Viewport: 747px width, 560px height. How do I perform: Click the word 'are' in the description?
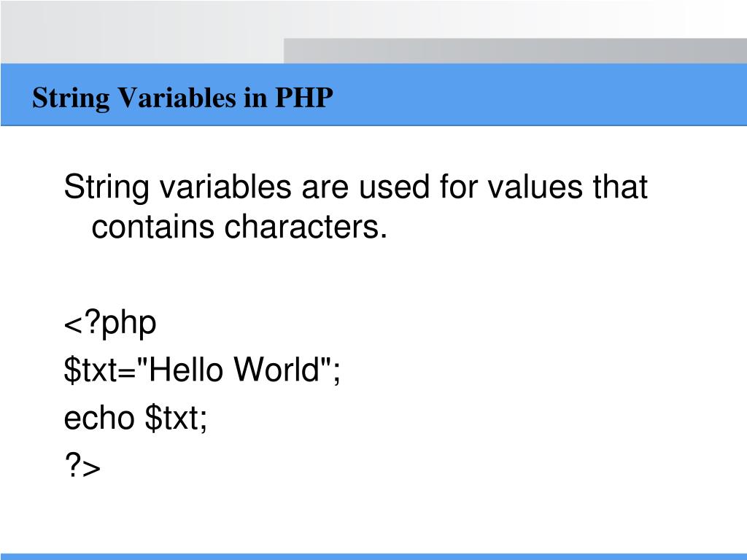pyautogui.click(x=325, y=189)
